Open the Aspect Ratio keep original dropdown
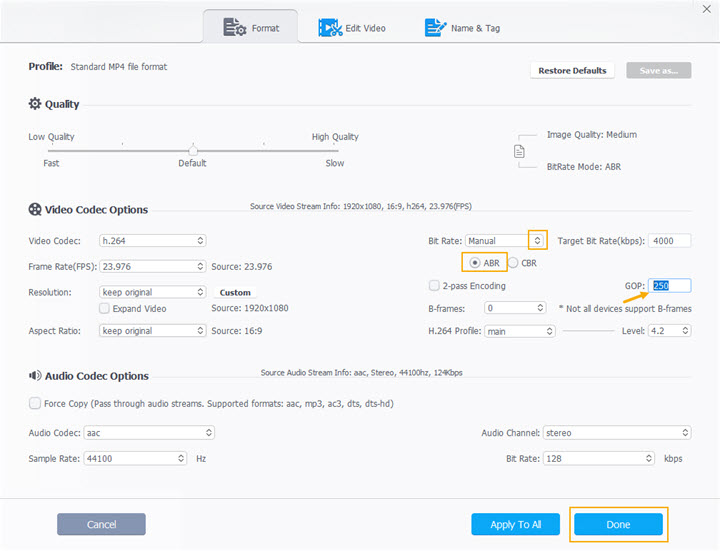The image size is (720, 551). 152,331
